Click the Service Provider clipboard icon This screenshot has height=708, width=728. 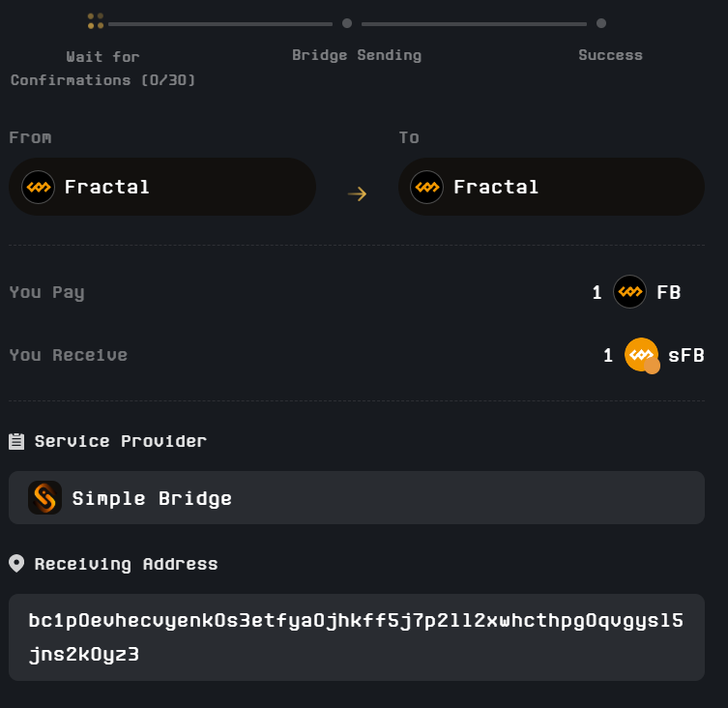click(16, 441)
